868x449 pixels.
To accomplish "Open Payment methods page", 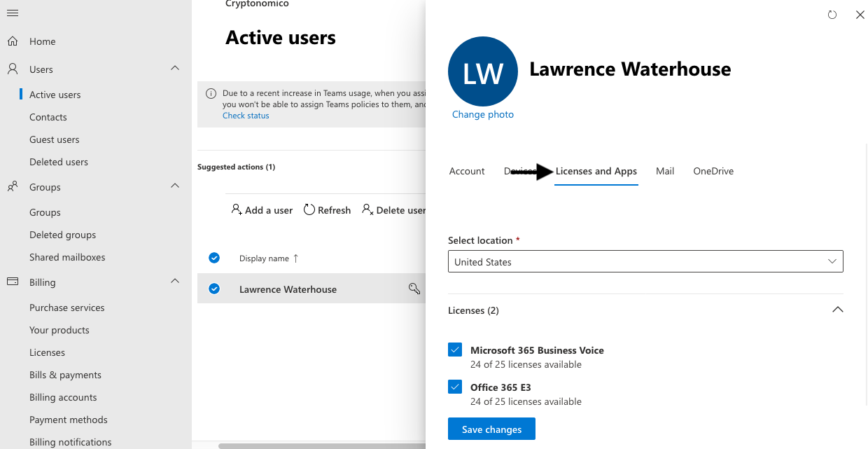I will click(69, 420).
